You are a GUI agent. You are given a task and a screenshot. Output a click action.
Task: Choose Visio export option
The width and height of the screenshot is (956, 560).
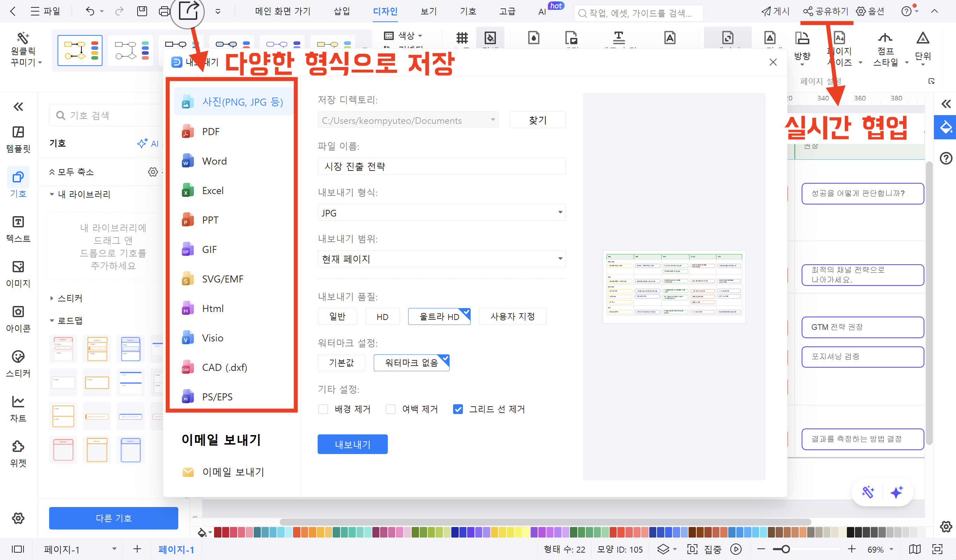pos(212,338)
